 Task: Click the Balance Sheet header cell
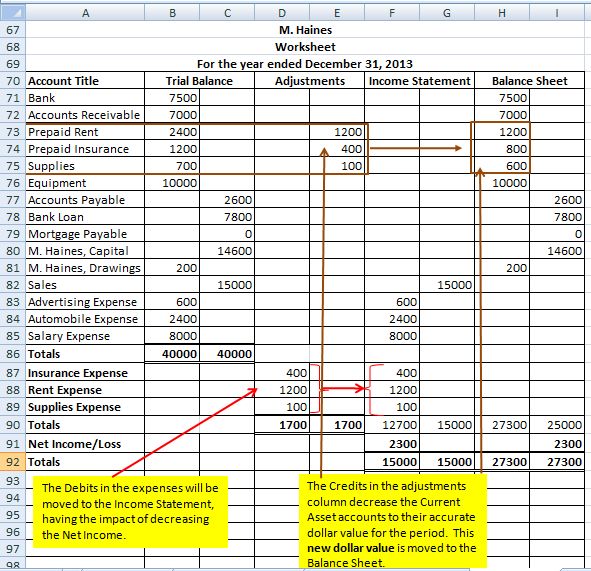click(x=530, y=81)
